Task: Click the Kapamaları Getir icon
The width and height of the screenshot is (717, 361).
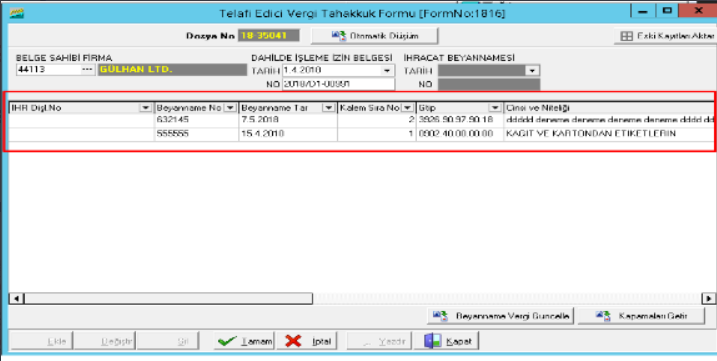Action: 603,316
